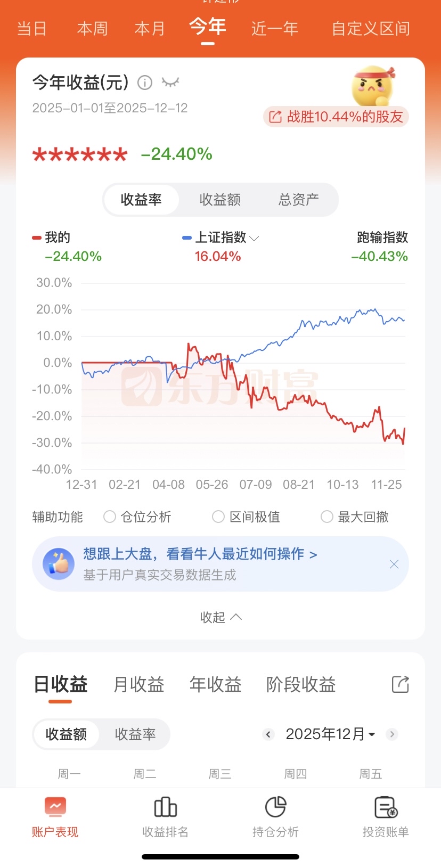Select the 总资产 segment
Viewport: 441px width, 868px height.
(299, 200)
